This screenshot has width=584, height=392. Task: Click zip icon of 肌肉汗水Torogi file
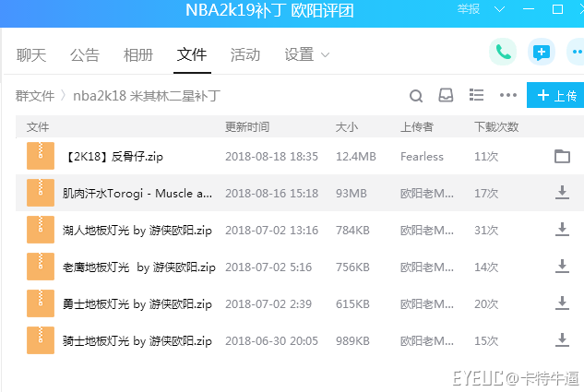(41, 193)
